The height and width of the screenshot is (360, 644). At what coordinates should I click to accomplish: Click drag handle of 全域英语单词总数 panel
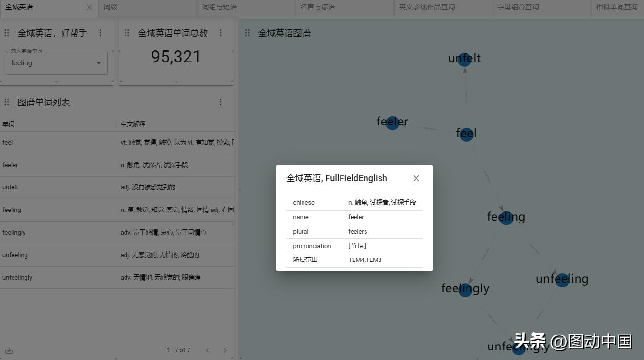(x=127, y=33)
